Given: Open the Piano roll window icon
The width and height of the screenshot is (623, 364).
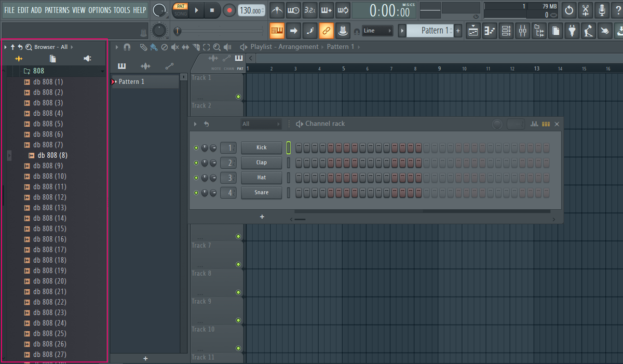Looking at the screenshot, I should [x=490, y=31].
